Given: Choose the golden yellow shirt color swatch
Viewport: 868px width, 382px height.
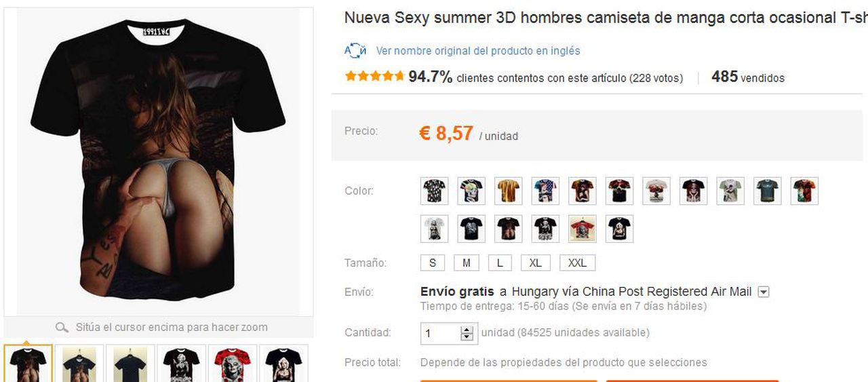Looking at the screenshot, I should click(x=508, y=191).
